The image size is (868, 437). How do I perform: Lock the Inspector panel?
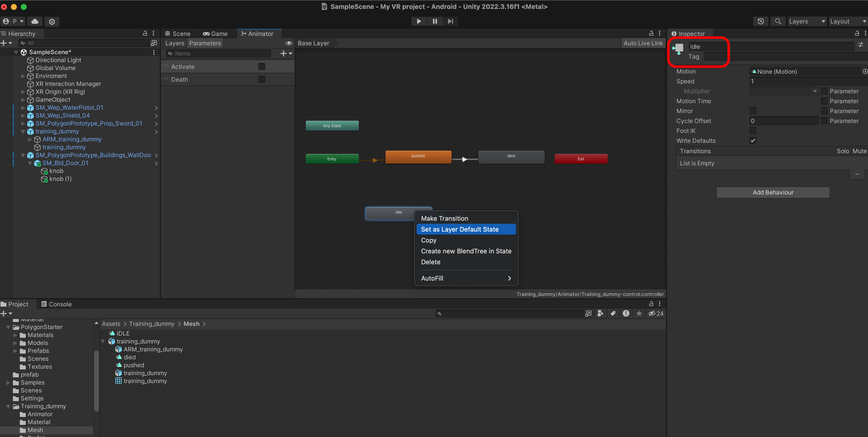[857, 33]
